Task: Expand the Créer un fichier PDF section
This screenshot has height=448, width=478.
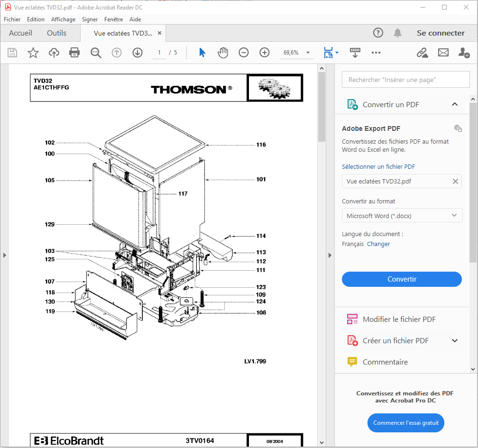Action: [454, 340]
